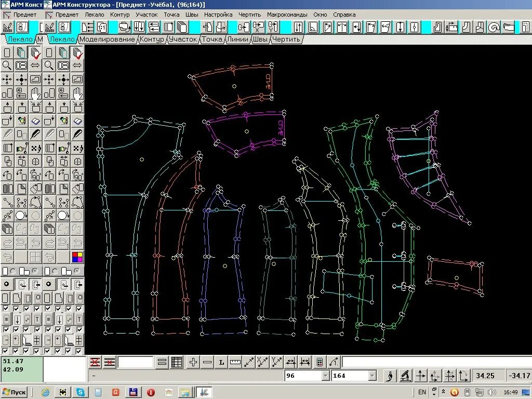
Task: Click the 51.47 readout in the green panel
Action: (13, 361)
